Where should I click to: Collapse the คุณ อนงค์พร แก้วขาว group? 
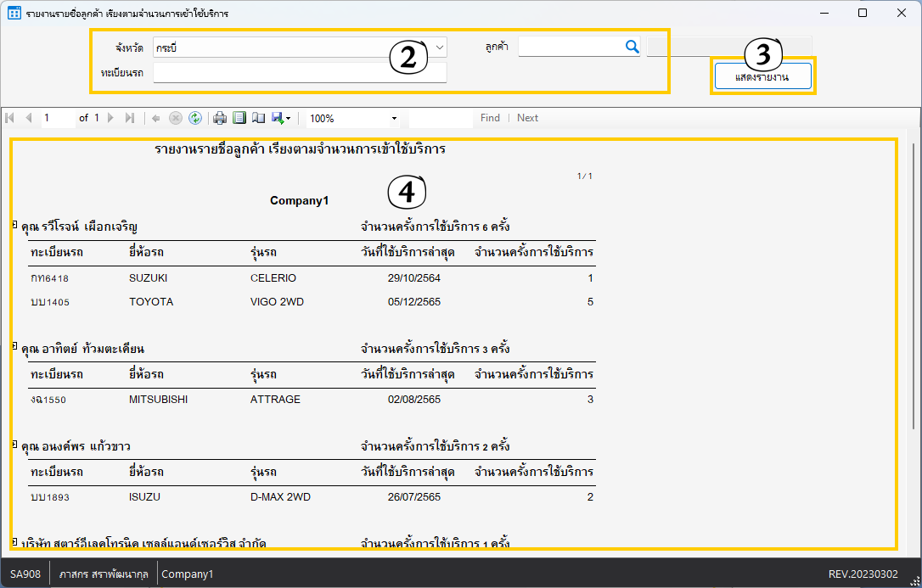tap(14, 443)
